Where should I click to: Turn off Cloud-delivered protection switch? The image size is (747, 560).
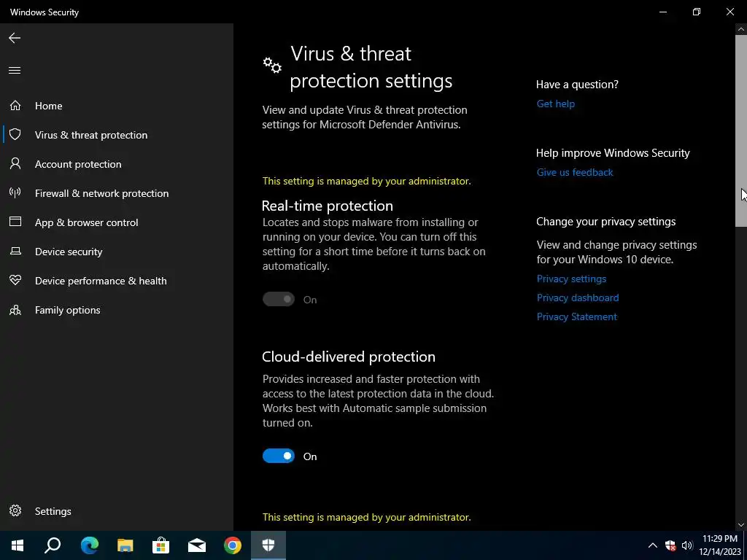click(279, 456)
